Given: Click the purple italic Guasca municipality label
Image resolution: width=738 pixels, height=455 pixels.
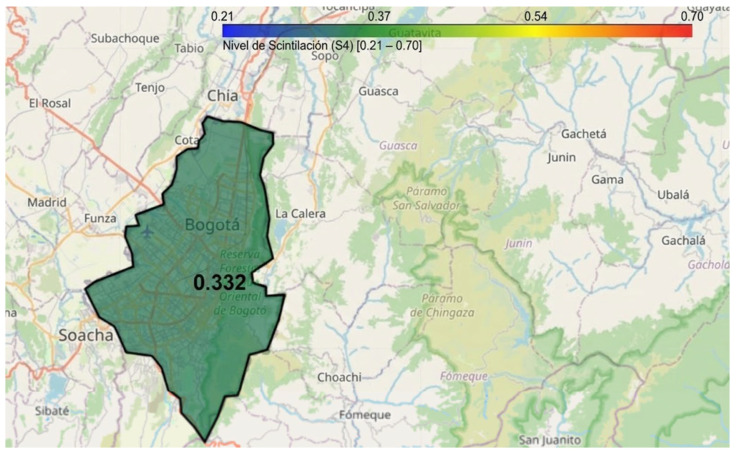Looking at the screenshot, I should tap(398, 145).
